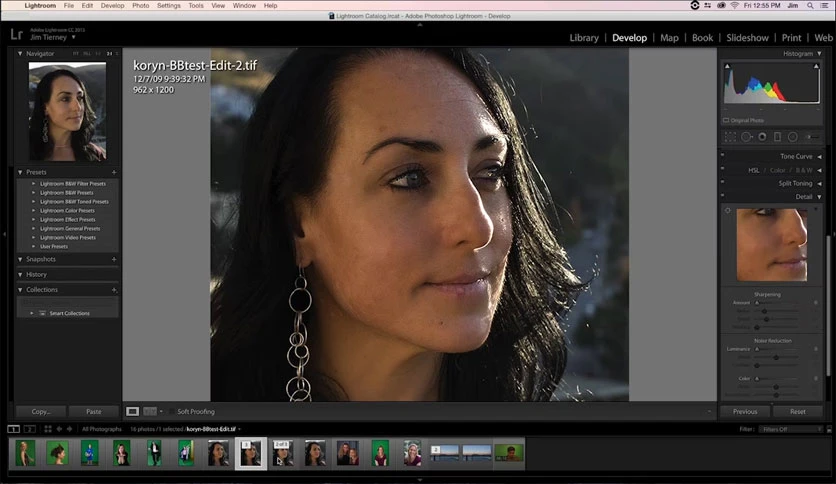
Task: Expand Lightroom B&W Filter Presets folder
Action: point(34,183)
